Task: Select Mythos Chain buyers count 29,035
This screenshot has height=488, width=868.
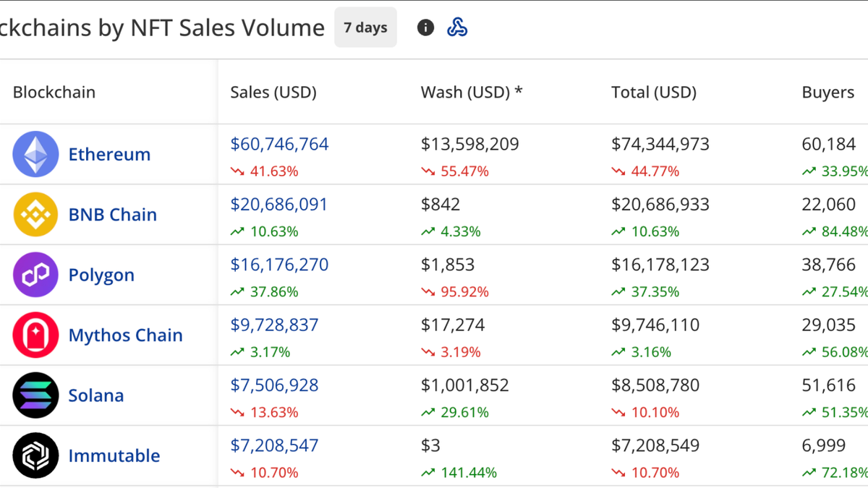Action: pyautogui.click(x=829, y=325)
